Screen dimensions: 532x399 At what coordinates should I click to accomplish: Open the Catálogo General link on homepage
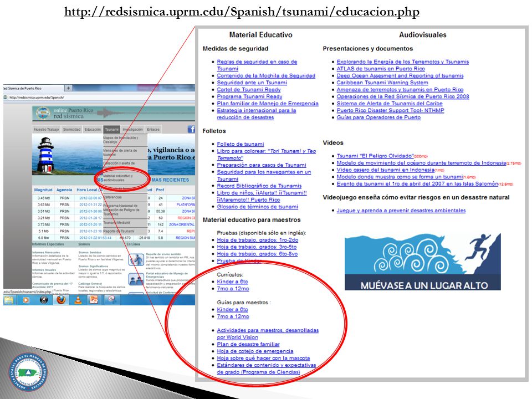[90, 283]
